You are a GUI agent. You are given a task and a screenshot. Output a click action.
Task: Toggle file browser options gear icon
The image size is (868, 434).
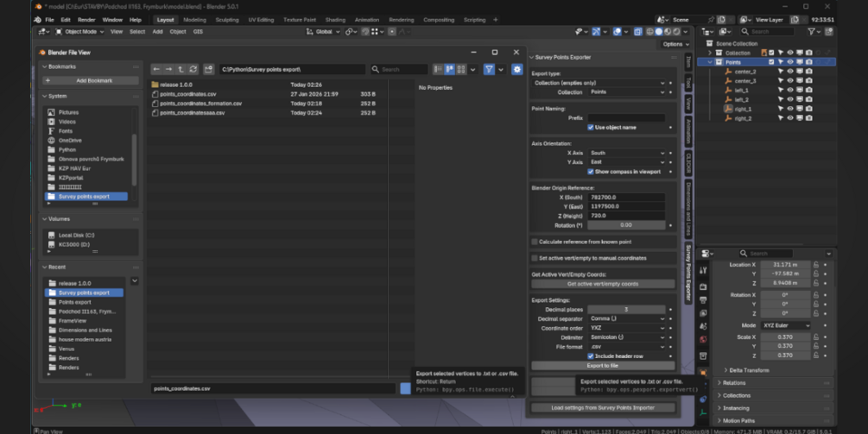[x=516, y=69]
